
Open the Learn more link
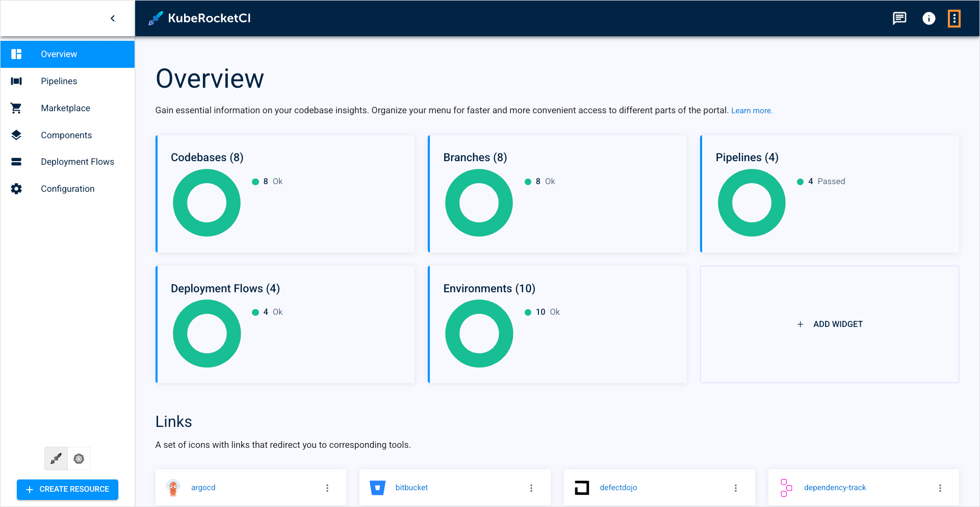tap(752, 110)
